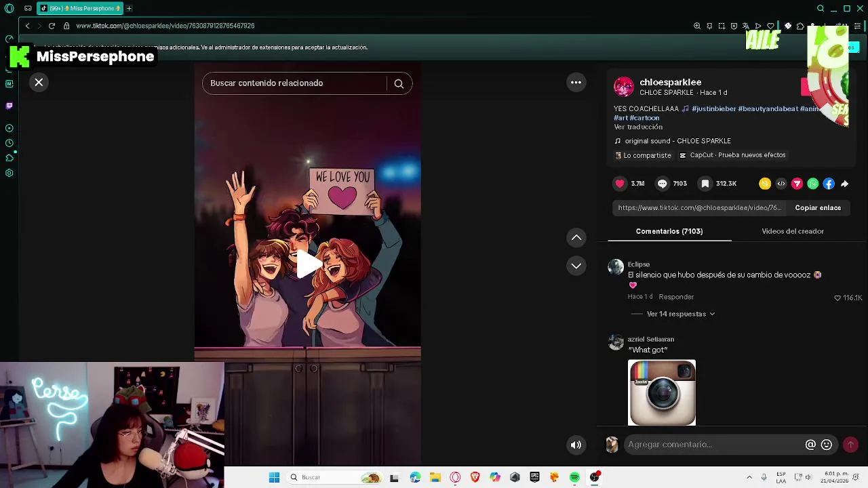Save the video with bookmark icon
This screenshot has height=488, width=868.
tap(705, 184)
